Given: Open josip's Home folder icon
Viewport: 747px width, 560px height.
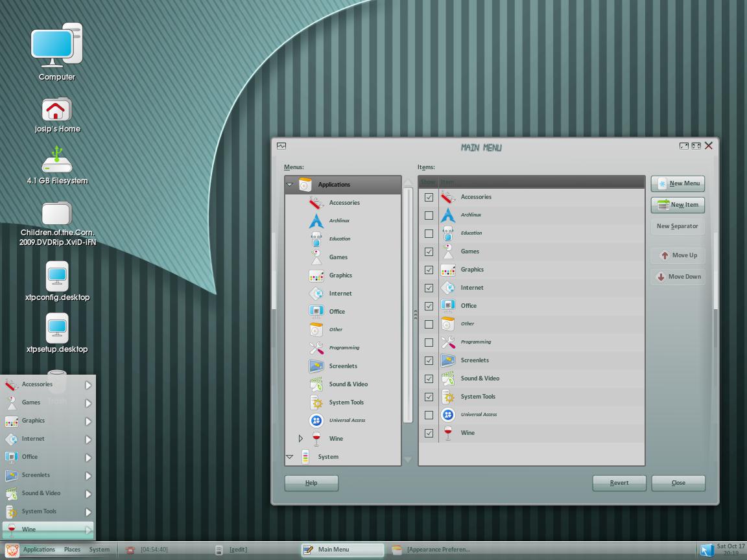Looking at the screenshot, I should click(56, 109).
